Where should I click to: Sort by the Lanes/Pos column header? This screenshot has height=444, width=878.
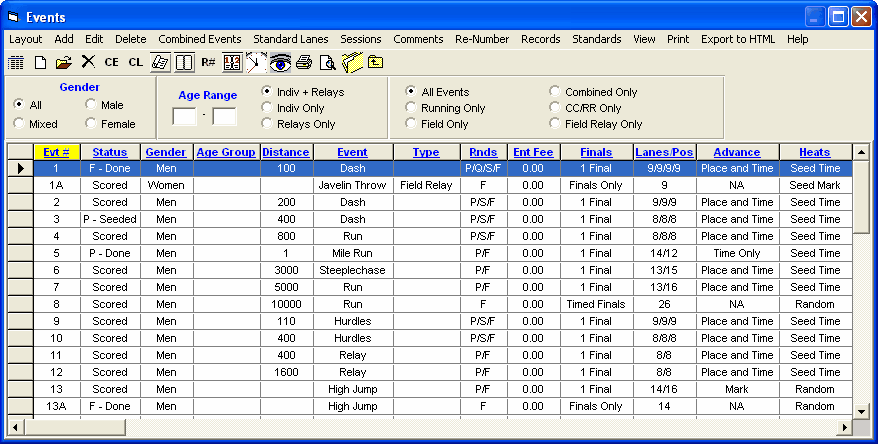[664, 152]
